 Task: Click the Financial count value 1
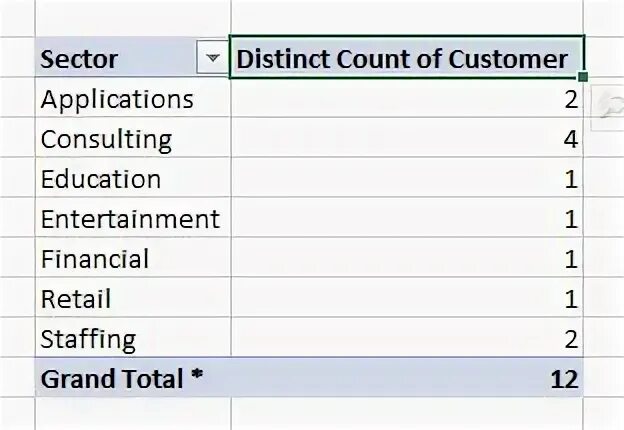570,259
